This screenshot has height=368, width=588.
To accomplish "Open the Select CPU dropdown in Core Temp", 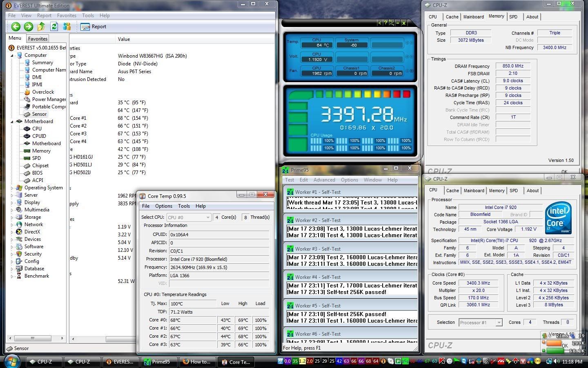I will click(x=188, y=217).
